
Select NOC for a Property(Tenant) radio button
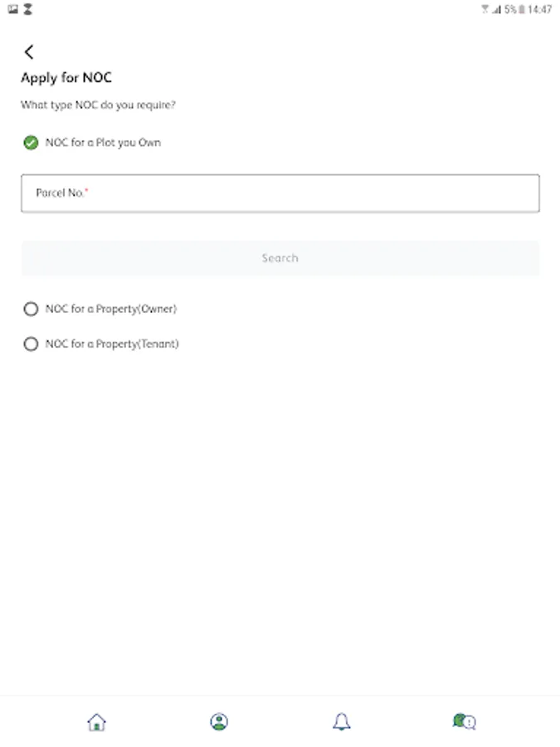tap(31, 344)
